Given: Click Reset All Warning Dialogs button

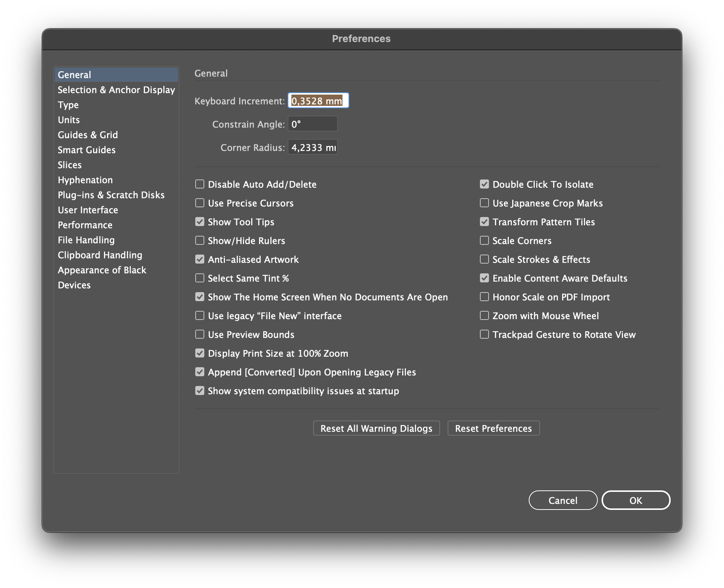Looking at the screenshot, I should pyautogui.click(x=376, y=428).
